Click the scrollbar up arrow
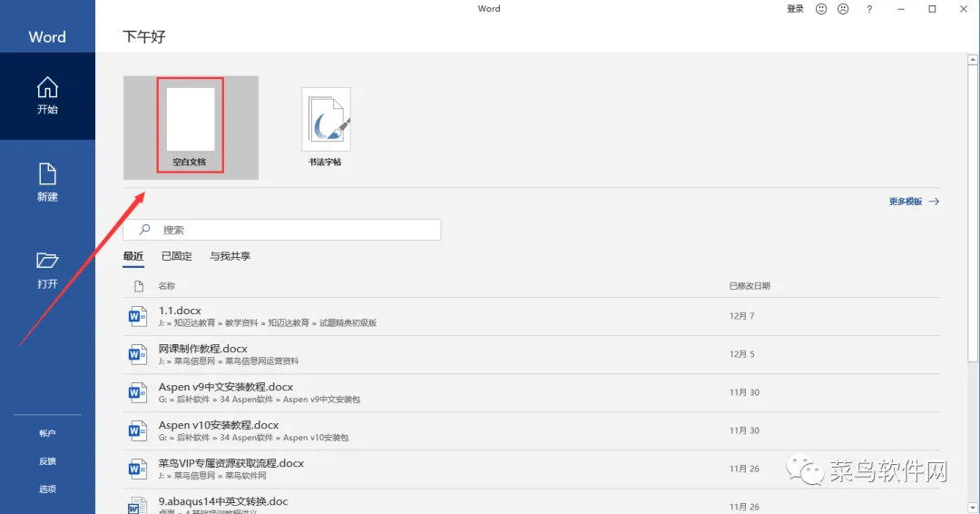The height and width of the screenshot is (514, 980). (x=973, y=60)
